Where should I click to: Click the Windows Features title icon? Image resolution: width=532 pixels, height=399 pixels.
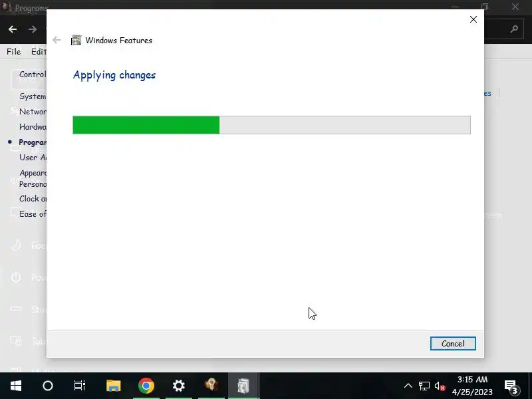pos(76,40)
